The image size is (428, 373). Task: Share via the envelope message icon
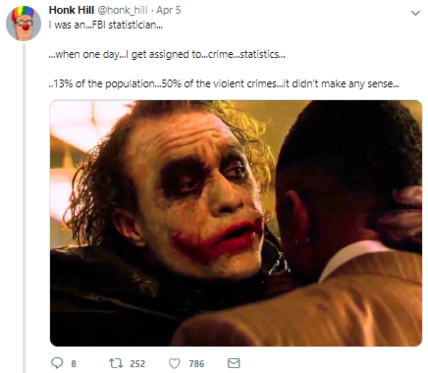click(234, 363)
